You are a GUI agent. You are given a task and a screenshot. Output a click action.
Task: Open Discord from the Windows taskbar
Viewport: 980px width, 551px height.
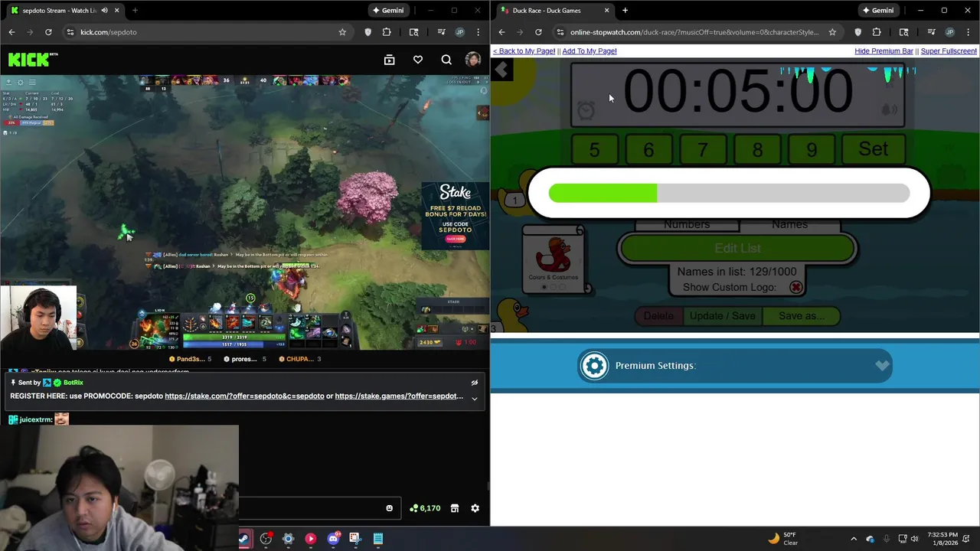tap(333, 539)
